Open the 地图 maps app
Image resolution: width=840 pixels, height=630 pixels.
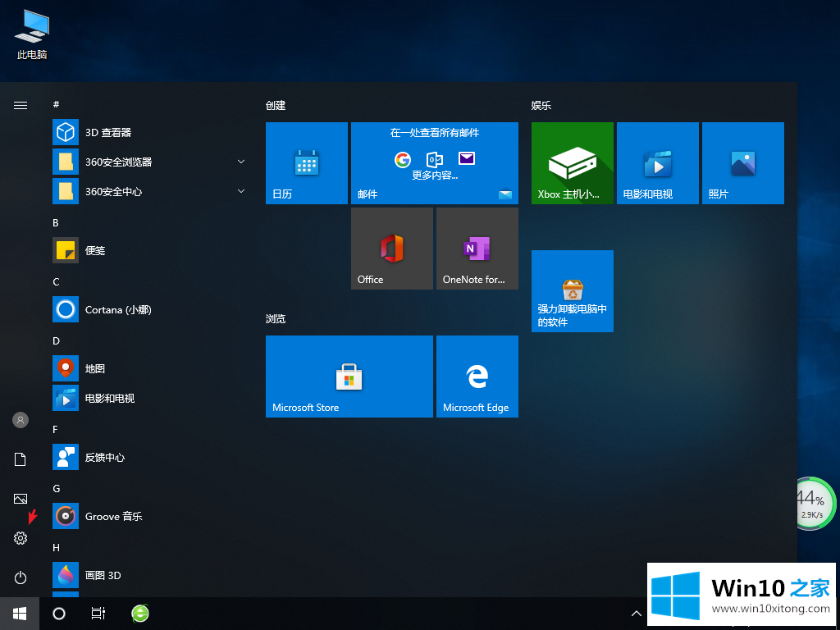149,368
